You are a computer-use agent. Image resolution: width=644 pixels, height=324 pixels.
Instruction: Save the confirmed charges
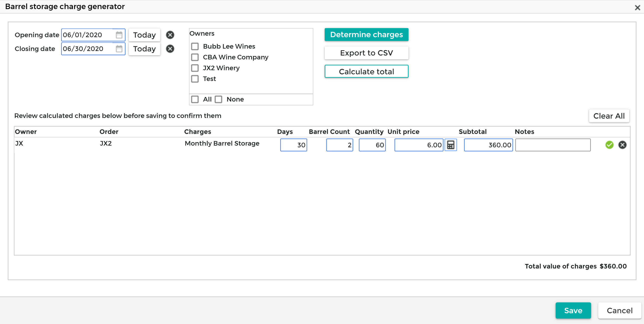pos(573,310)
